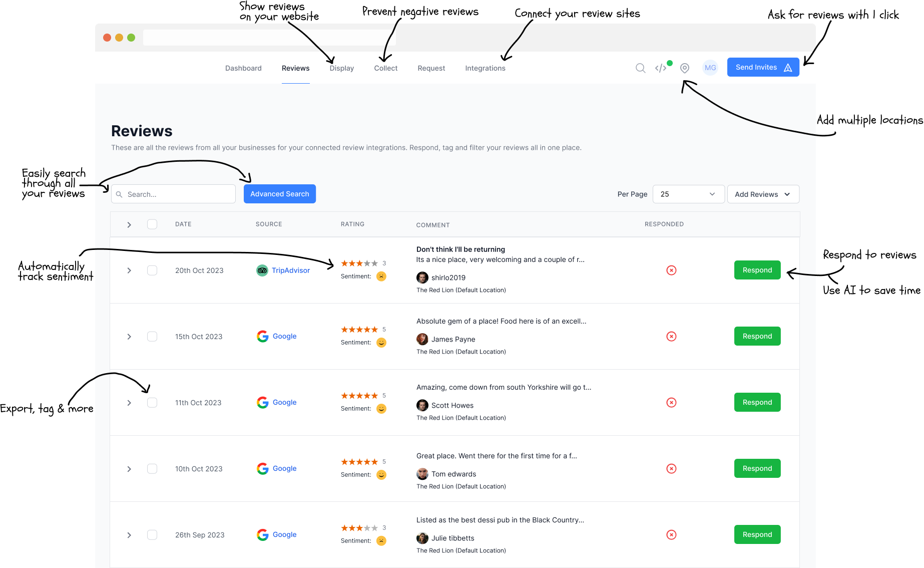
Task: Switch to the Dashboard tab
Action: 243,68
